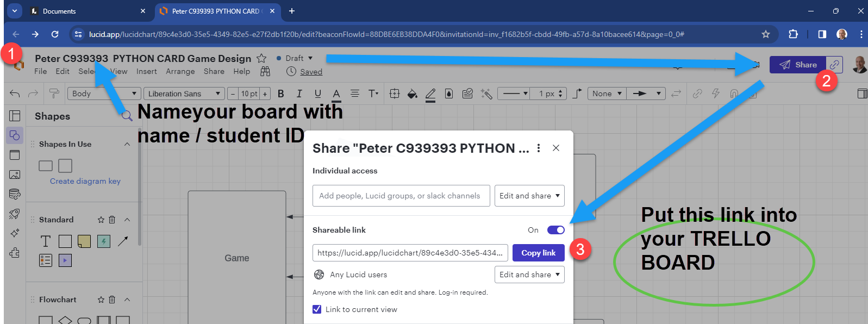
Task: Open the data linking sidebar icon
Action: [15, 194]
